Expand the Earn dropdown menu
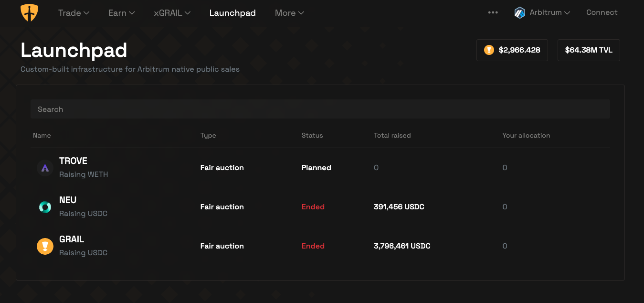 [122, 13]
